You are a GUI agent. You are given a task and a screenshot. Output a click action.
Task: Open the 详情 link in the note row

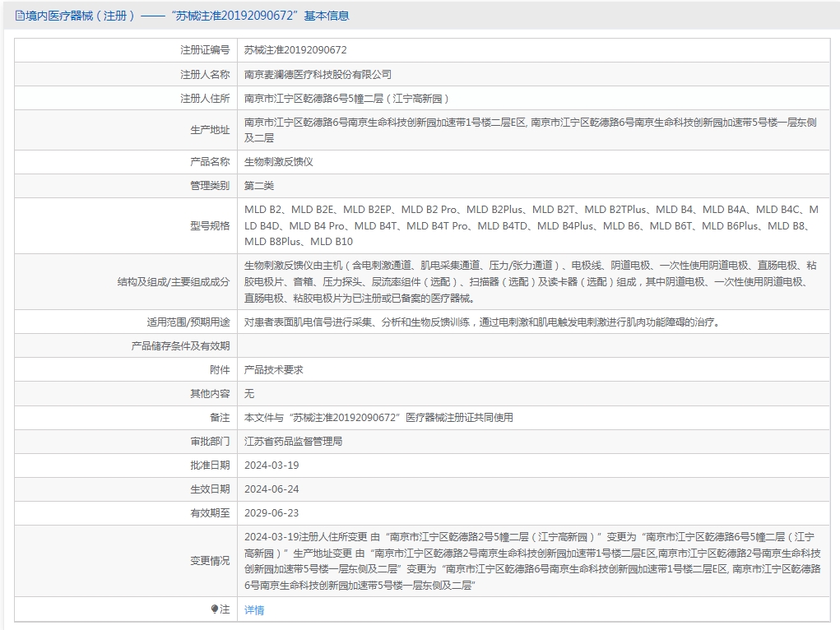(x=254, y=610)
